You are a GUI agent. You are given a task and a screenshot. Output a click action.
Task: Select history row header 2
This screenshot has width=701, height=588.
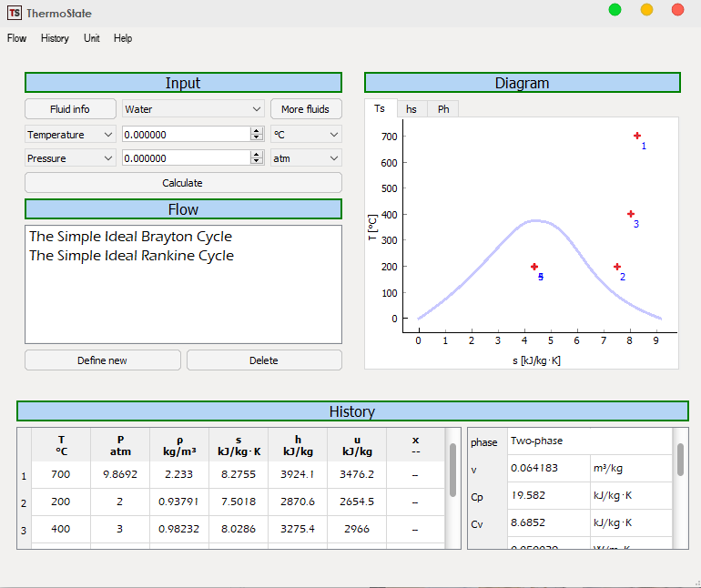25,503
